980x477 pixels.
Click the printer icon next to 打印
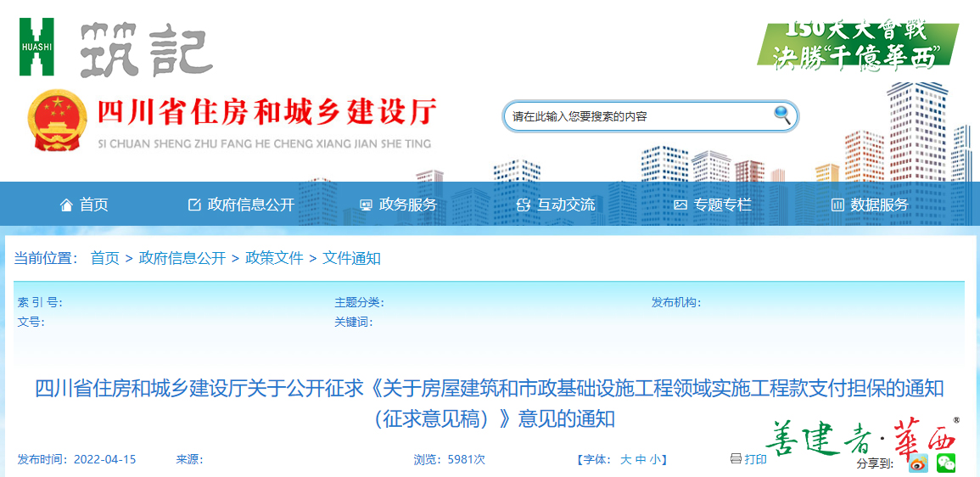[x=736, y=459]
